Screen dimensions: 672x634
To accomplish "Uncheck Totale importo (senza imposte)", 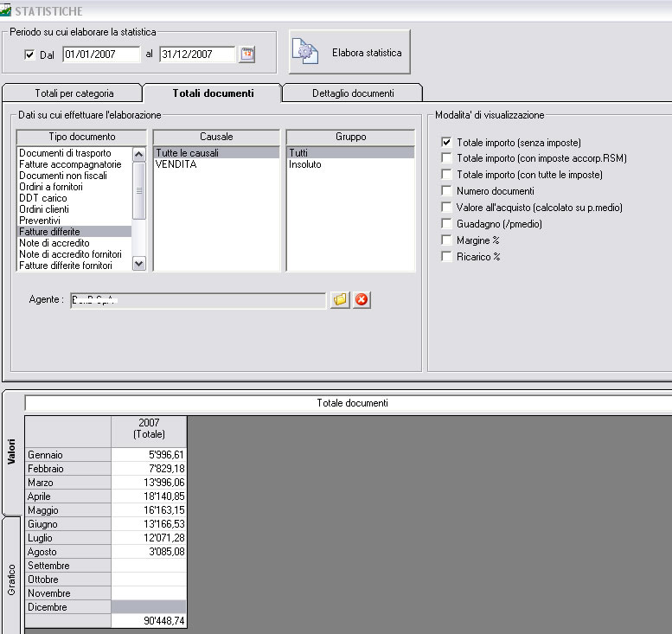I will (x=446, y=142).
